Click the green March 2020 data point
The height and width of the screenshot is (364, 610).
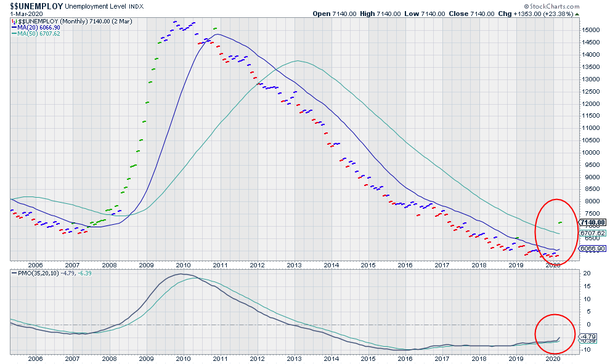[560, 222]
